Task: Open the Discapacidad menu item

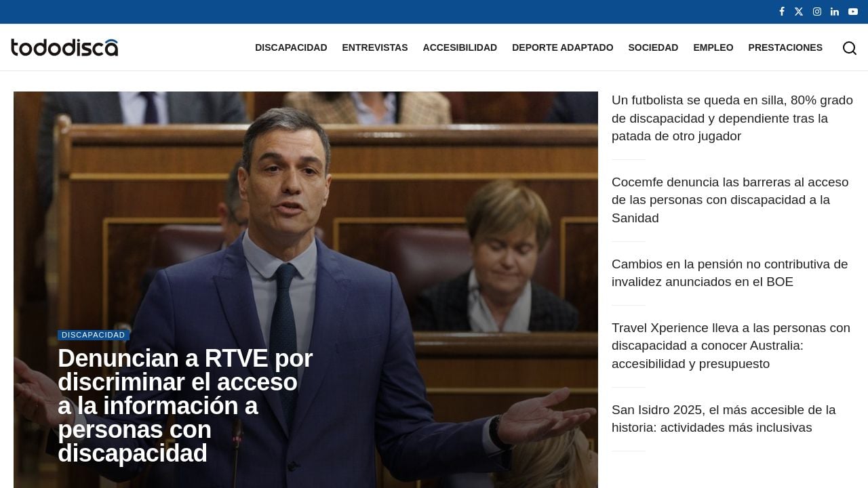Action: coord(291,47)
